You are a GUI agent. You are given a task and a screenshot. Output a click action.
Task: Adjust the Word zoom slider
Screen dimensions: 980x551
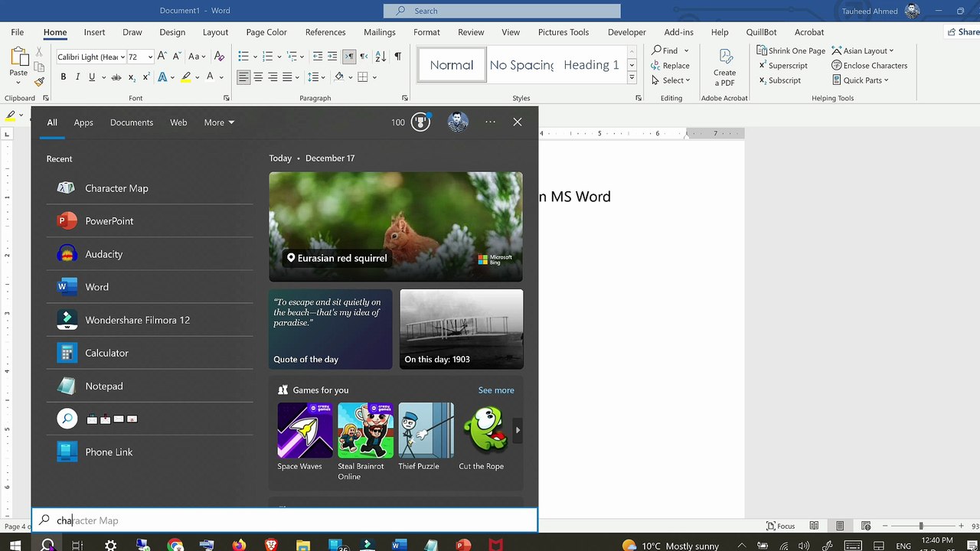921,526
